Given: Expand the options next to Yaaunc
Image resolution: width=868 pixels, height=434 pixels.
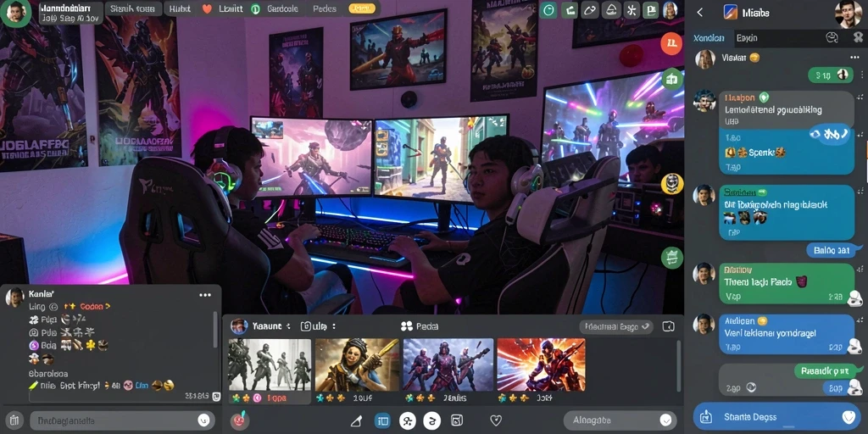Looking at the screenshot, I should [288, 326].
